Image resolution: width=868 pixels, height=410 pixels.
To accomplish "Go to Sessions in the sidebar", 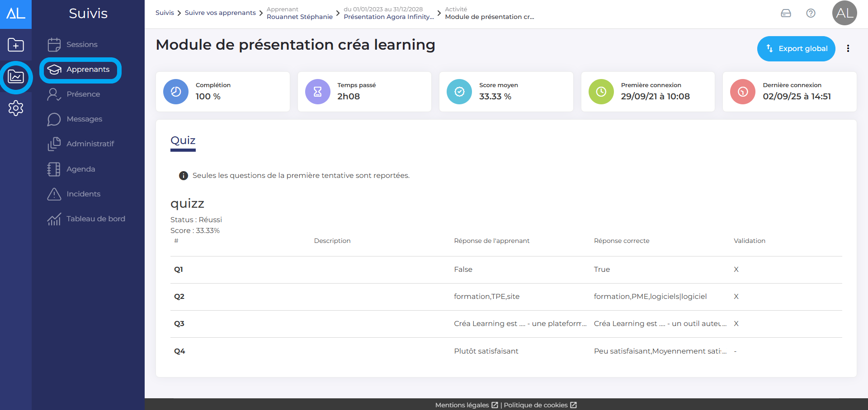I will pyautogui.click(x=82, y=45).
